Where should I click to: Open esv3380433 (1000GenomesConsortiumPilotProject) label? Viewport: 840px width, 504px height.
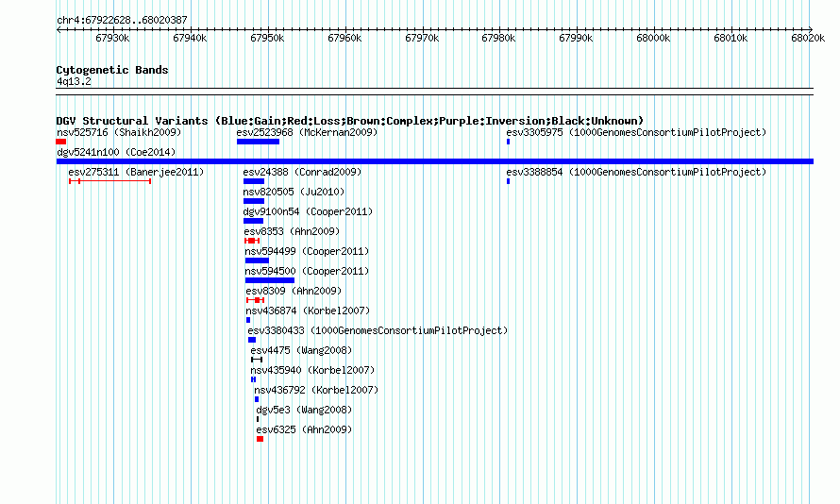(378, 330)
